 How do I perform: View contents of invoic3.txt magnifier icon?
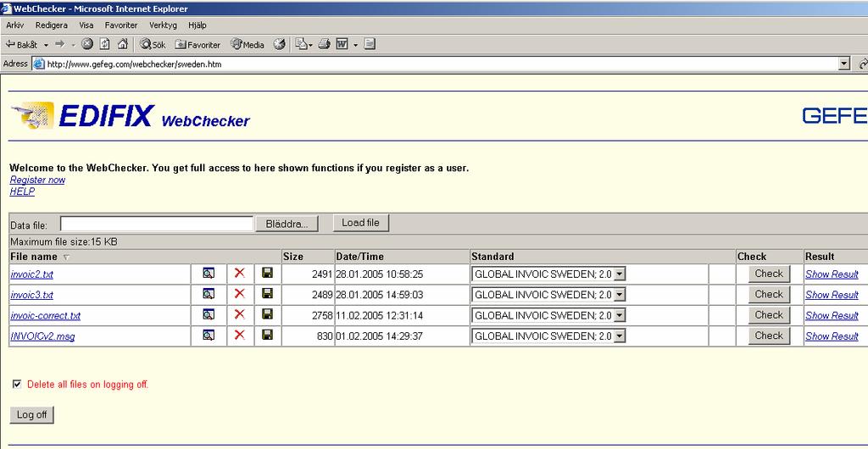click(209, 294)
